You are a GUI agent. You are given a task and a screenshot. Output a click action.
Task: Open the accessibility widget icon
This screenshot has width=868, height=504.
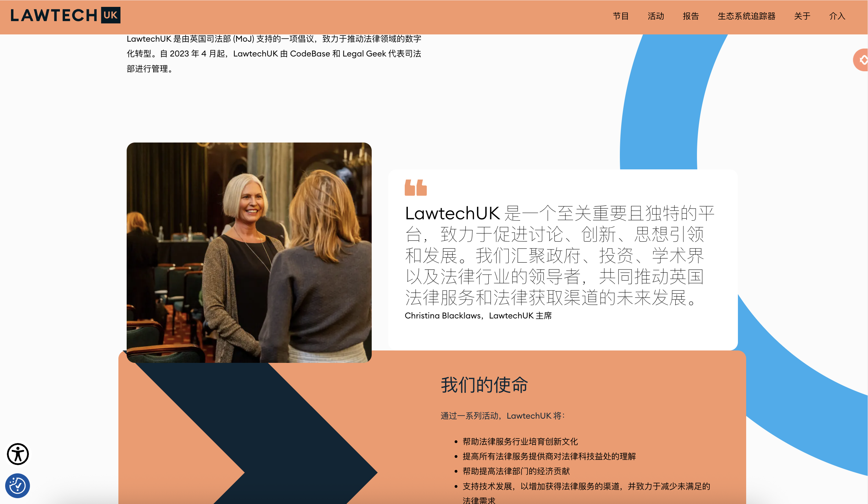pyautogui.click(x=18, y=454)
